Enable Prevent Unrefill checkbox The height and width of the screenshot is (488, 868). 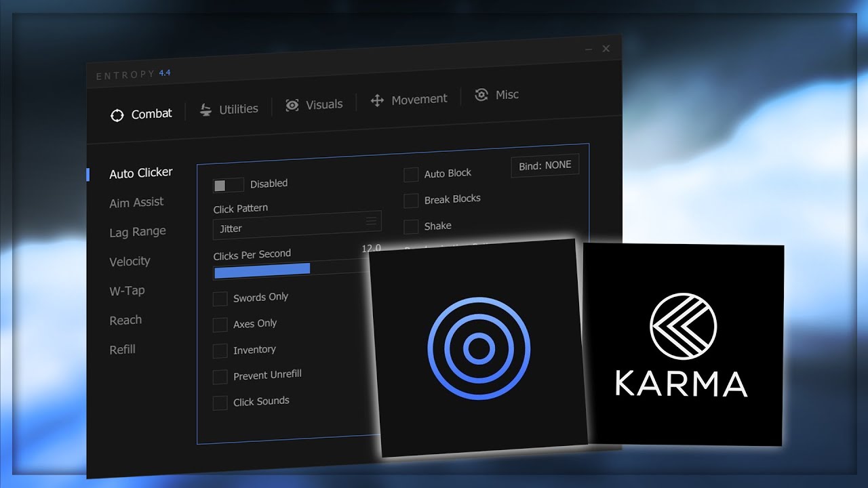(x=220, y=377)
